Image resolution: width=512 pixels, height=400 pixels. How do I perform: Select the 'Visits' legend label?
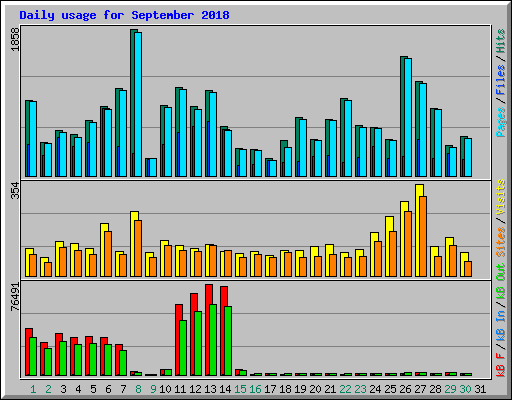point(501,197)
